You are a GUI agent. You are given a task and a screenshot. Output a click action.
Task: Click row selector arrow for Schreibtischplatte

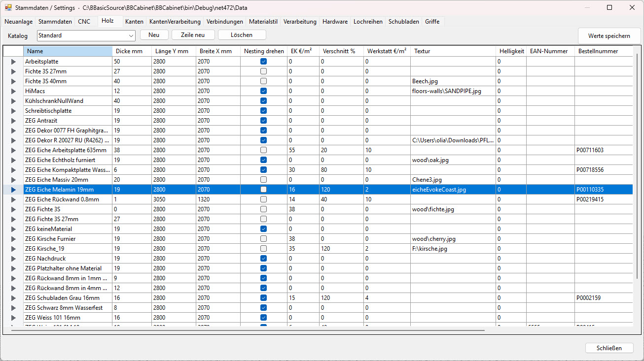(13, 111)
